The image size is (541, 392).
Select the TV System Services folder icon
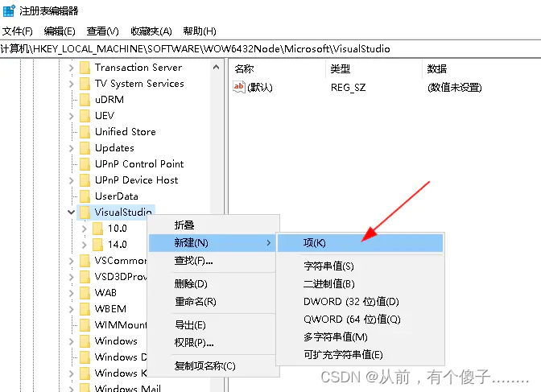click(85, 84)
